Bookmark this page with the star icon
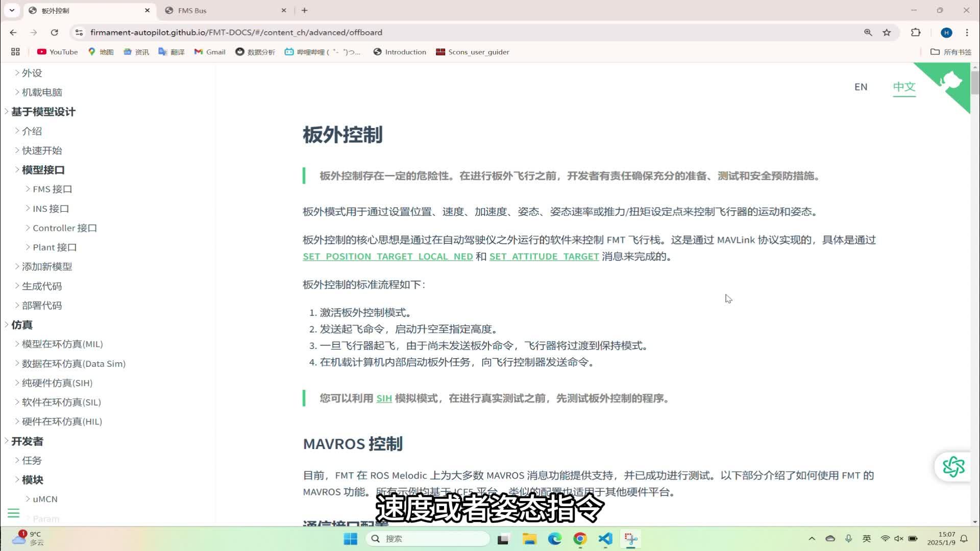980x551 pixels. pos(887,32)
